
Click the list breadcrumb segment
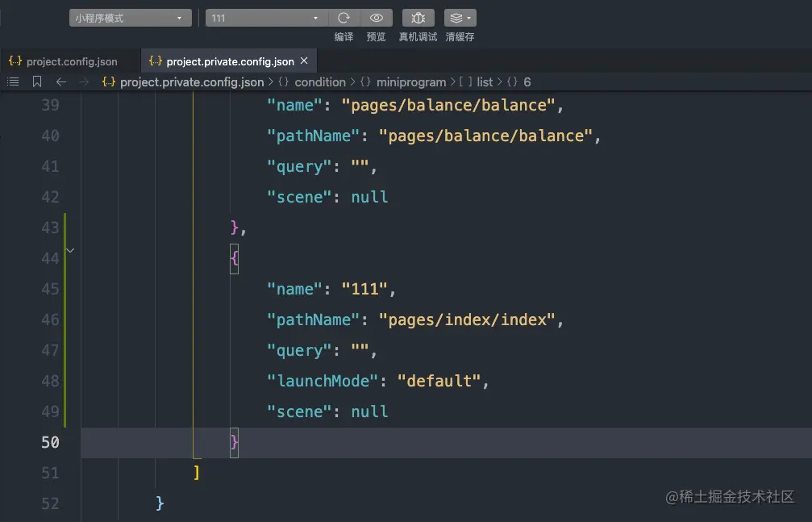pyautogui.click(x=485, y=81)
